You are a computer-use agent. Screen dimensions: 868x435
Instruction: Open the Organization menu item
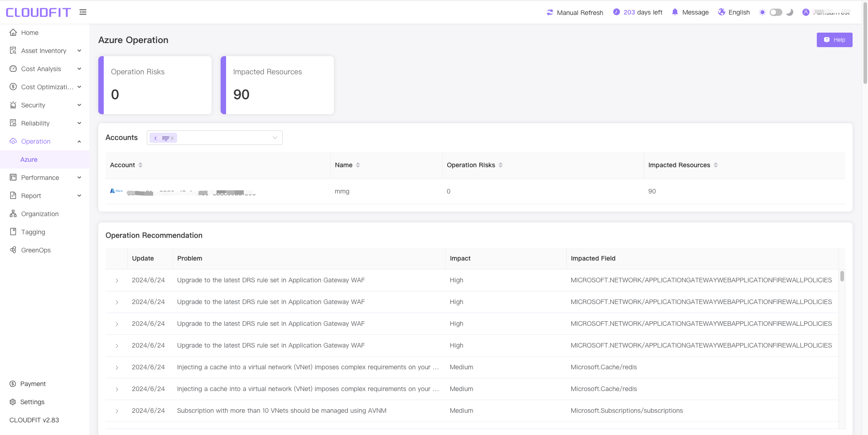coord(44,214)
